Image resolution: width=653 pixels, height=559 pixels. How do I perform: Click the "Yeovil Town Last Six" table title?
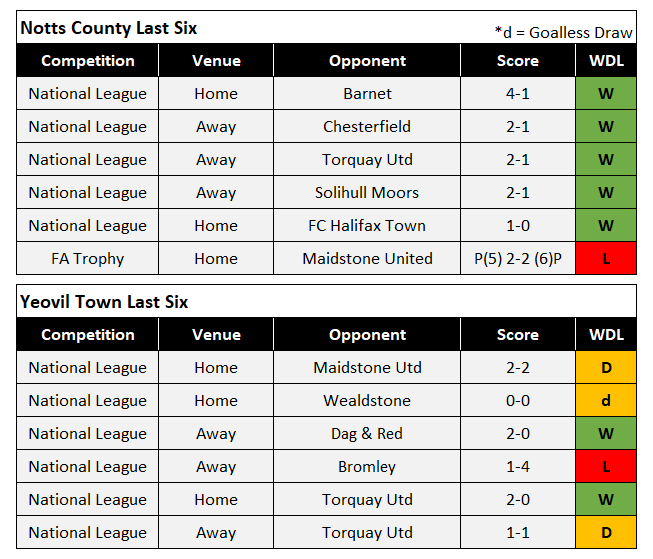click(103, 302)
